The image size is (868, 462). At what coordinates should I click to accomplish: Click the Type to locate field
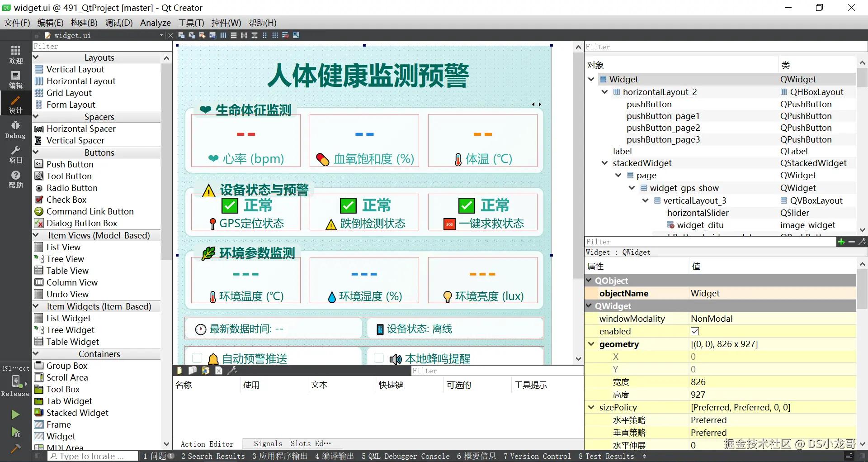click(x=93, y=456)
